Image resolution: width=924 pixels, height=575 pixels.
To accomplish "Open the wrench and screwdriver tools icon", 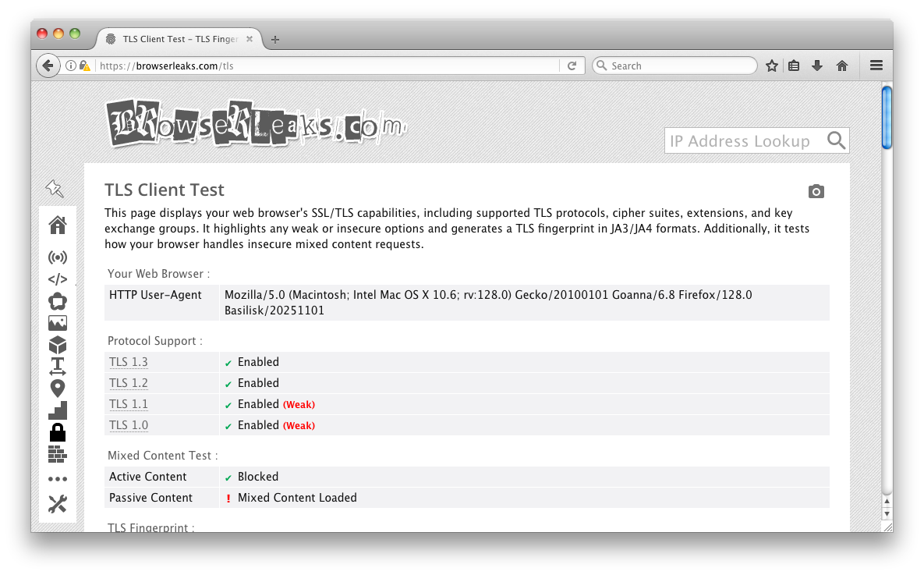I will click(x=58, y=504).
